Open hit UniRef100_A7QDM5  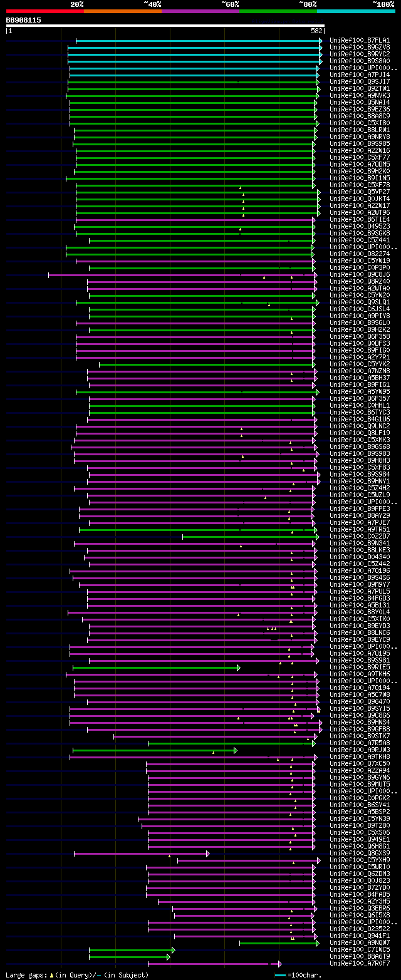(359, 165)
